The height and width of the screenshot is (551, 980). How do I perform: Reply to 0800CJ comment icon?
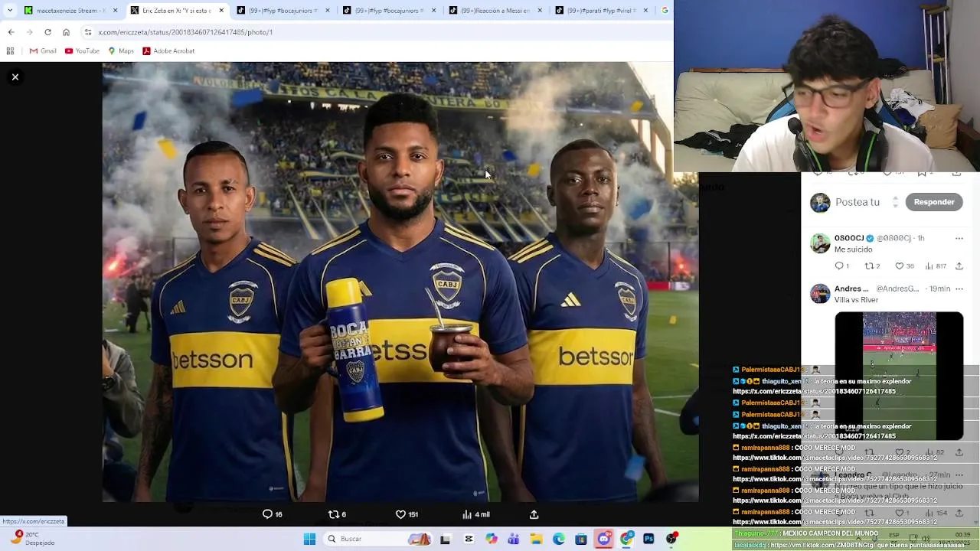pyautogui.click(x=840, y=266)
